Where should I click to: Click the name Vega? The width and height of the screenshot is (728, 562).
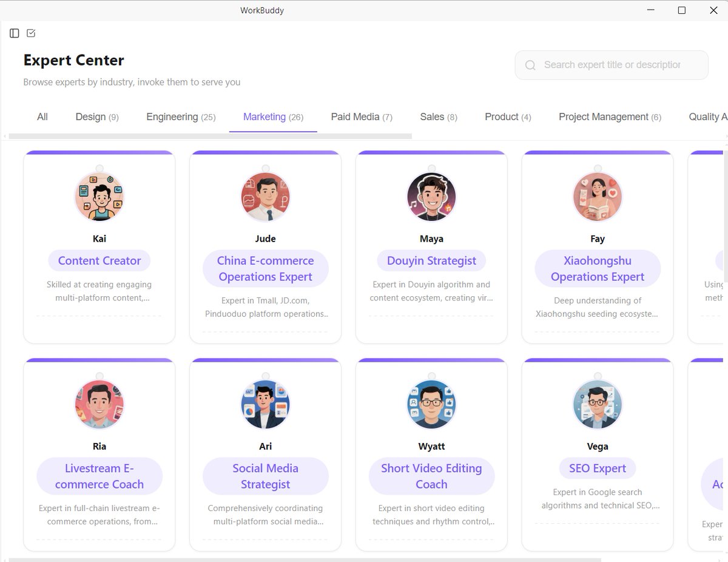598,447
